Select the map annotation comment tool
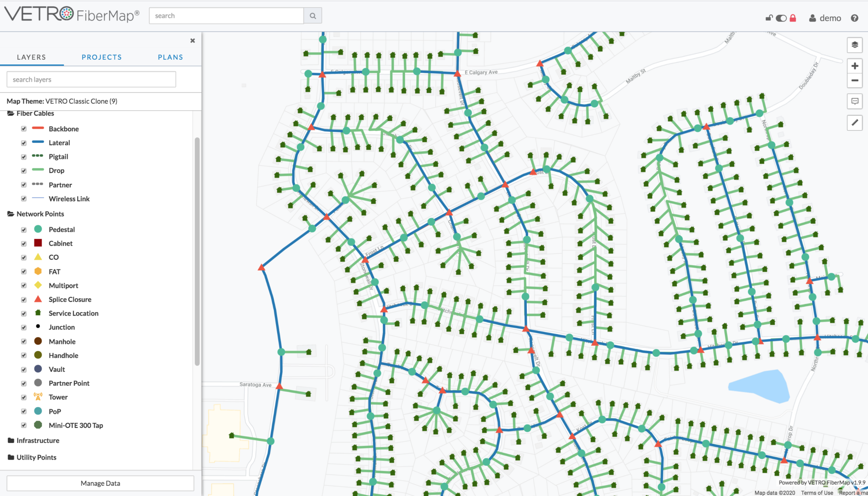 pos(854,101)
